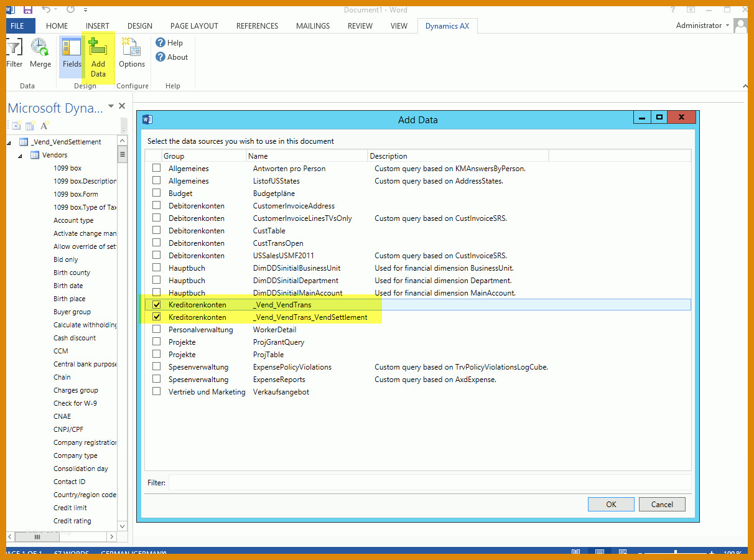
Task: Uncheck the _Vend_VendTrans checkbox
Action: [157, 305]
